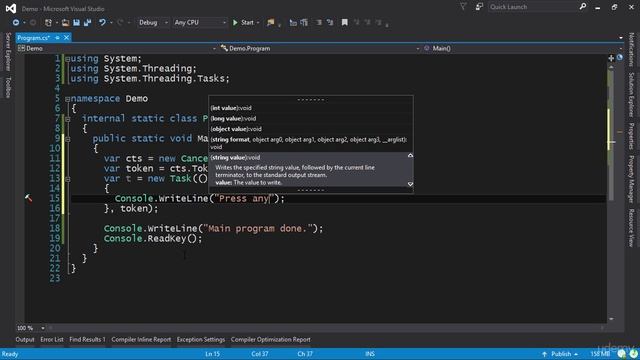
Task: Click the Save All icon
Action: [x=87, y=22]
